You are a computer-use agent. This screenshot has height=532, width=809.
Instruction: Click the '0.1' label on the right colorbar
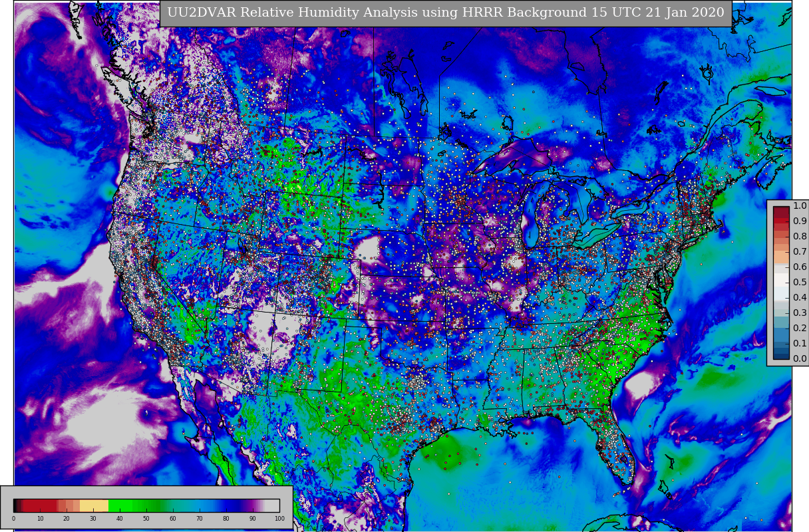800,344
